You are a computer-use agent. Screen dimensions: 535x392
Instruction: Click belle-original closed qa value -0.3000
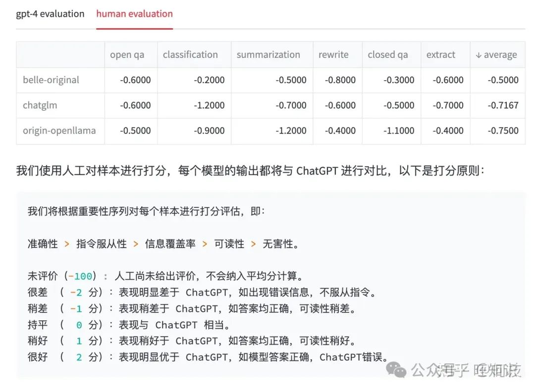coord(399,80)
